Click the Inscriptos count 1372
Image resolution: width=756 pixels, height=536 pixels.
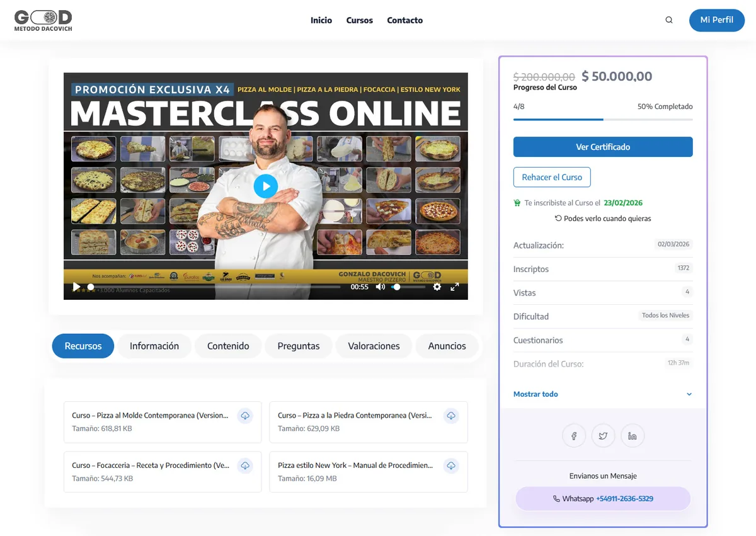tap(684, 268)
